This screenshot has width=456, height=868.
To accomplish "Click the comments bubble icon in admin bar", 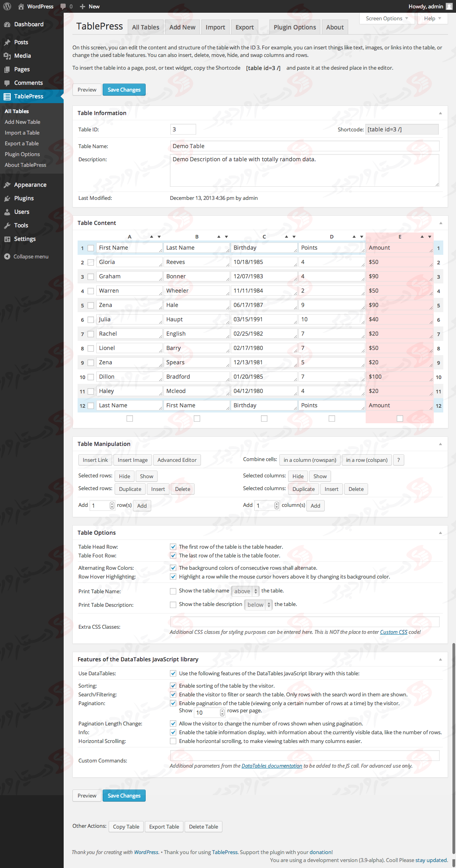I will [63, 6].
